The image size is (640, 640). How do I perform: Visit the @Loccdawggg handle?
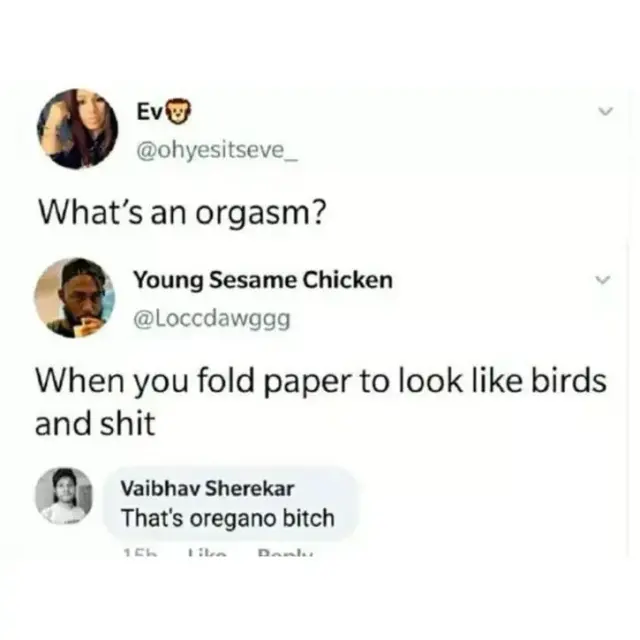212,320
